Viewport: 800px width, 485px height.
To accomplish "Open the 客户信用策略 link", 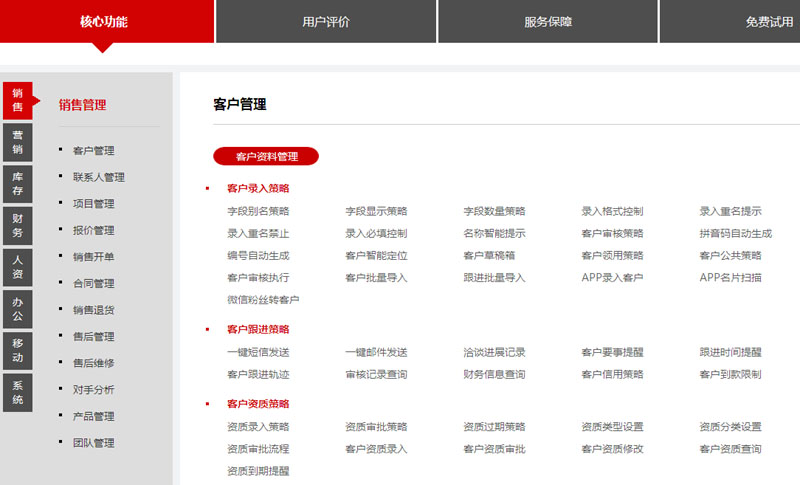I will pyautogui.click(x=612, y=374).
